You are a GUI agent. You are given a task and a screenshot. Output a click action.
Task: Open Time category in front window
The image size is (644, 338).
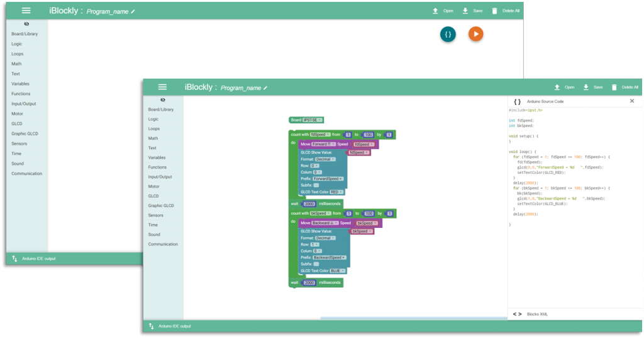coord(153,225)
